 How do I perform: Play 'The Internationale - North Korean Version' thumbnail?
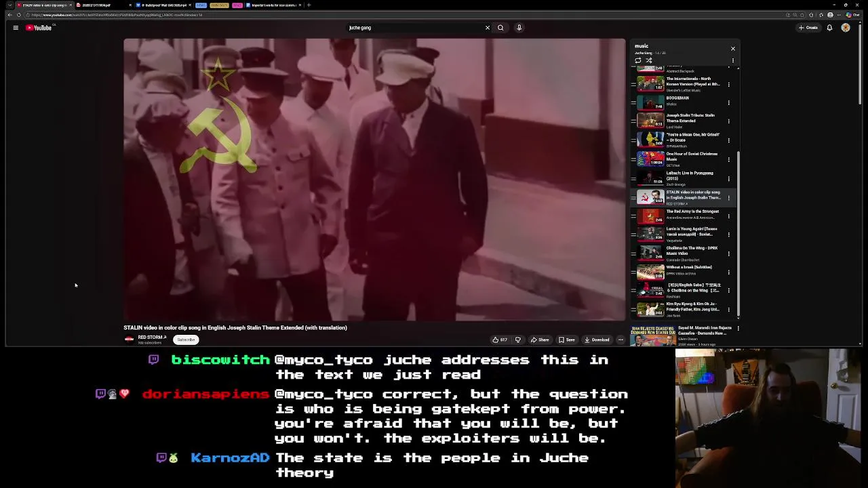[650, 84]
